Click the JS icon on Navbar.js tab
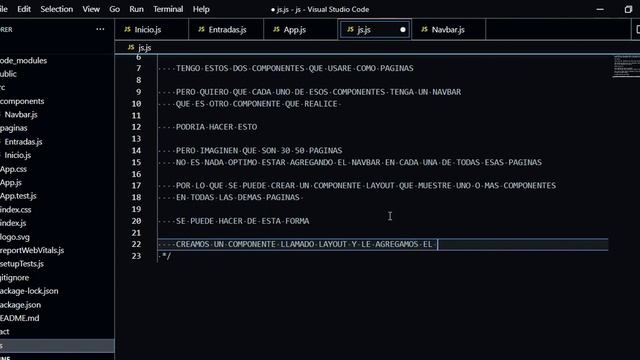The height and width of the screenshot is (360, 640). click(x=424, y=29)
